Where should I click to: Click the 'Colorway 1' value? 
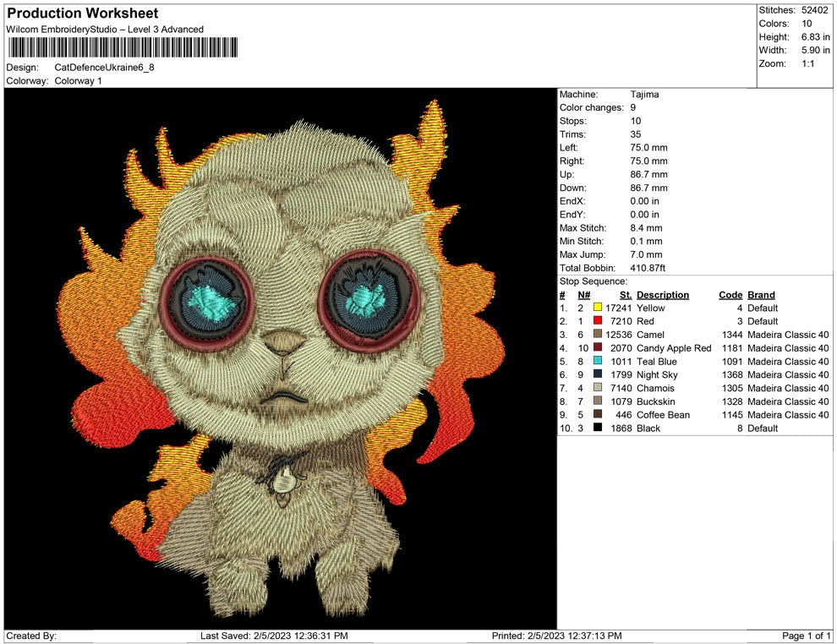coord(78,80)
